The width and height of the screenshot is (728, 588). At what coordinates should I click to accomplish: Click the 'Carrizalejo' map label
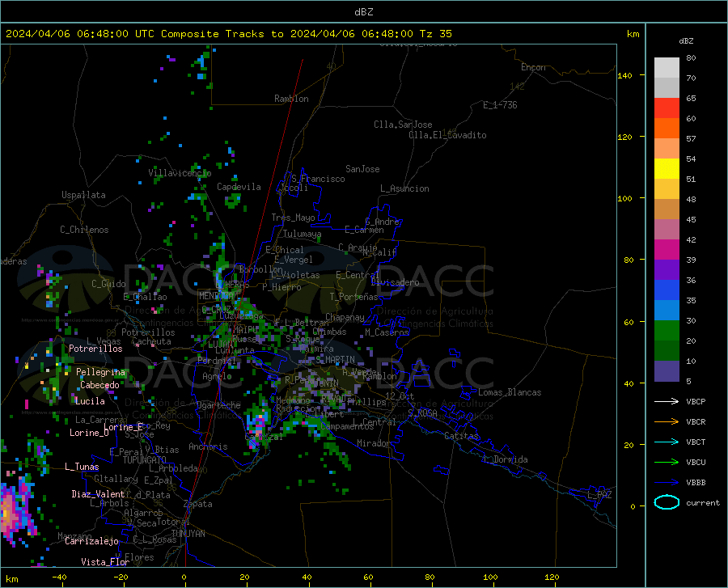pos(91,541)
